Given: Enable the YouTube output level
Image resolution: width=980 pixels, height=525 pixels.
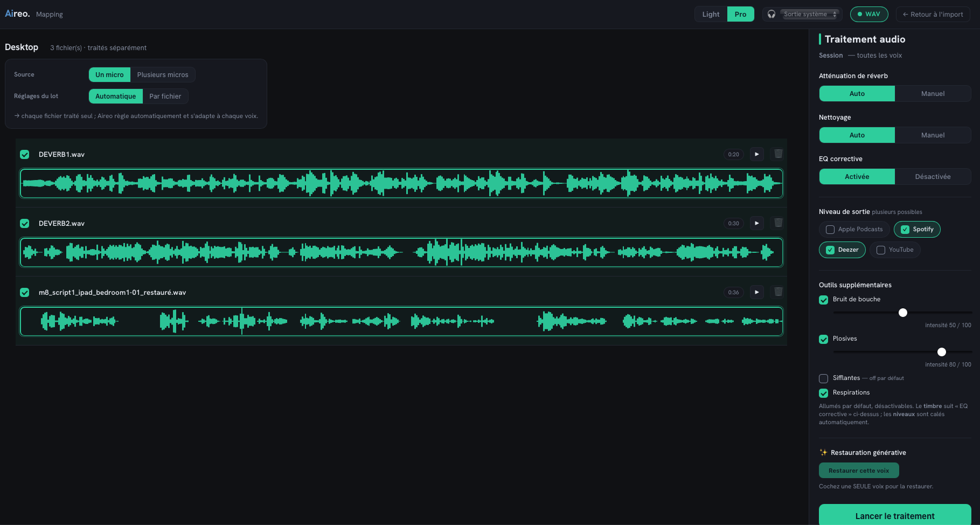Looking at the screenshot, I should click(895, 250).
